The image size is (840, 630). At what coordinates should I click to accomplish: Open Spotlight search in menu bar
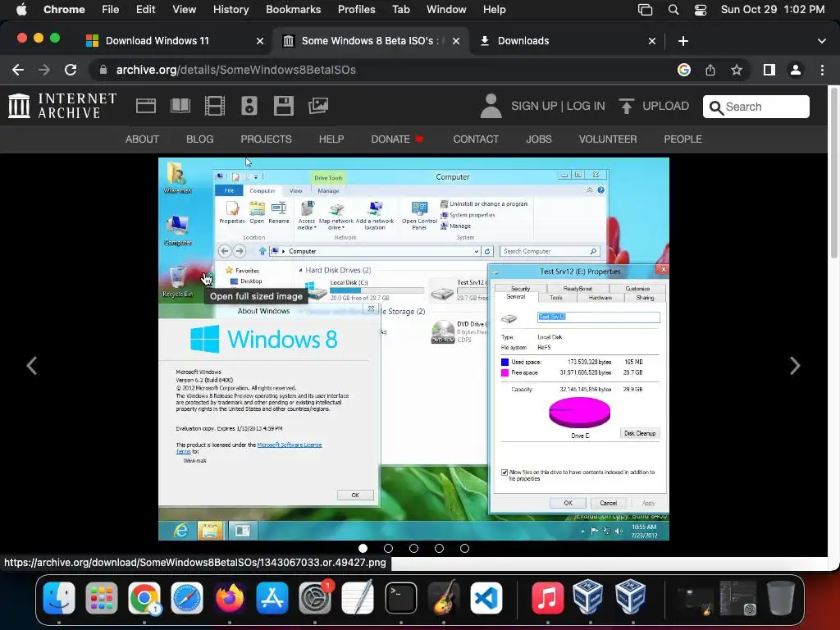[x=673, y=10]
